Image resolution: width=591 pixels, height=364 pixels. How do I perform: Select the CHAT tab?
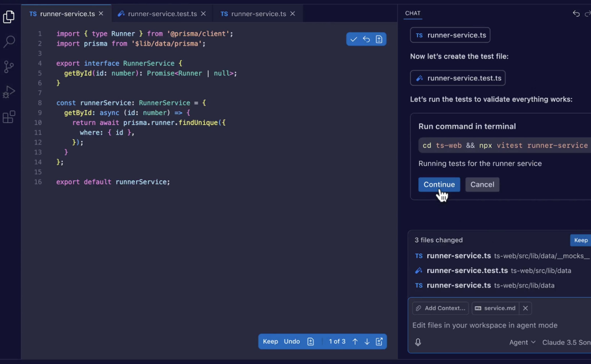tap(413, 13)
